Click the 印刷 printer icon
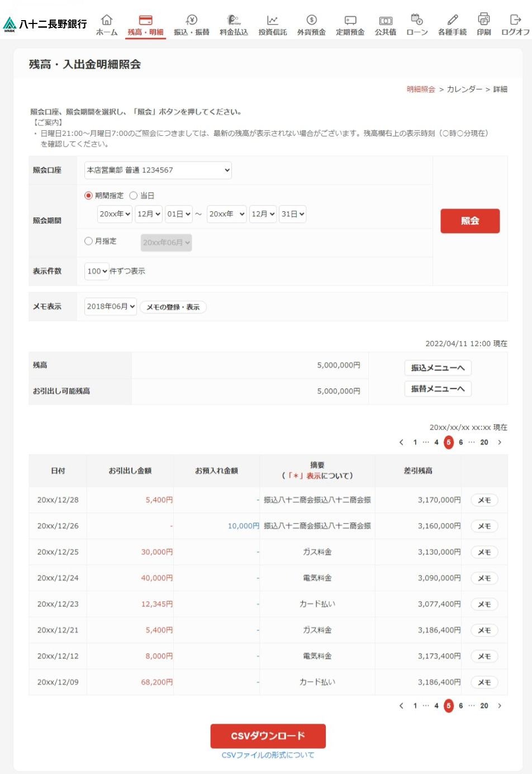Image resolution: width=532 pixels, height=774 pixels. coord(484,20)
